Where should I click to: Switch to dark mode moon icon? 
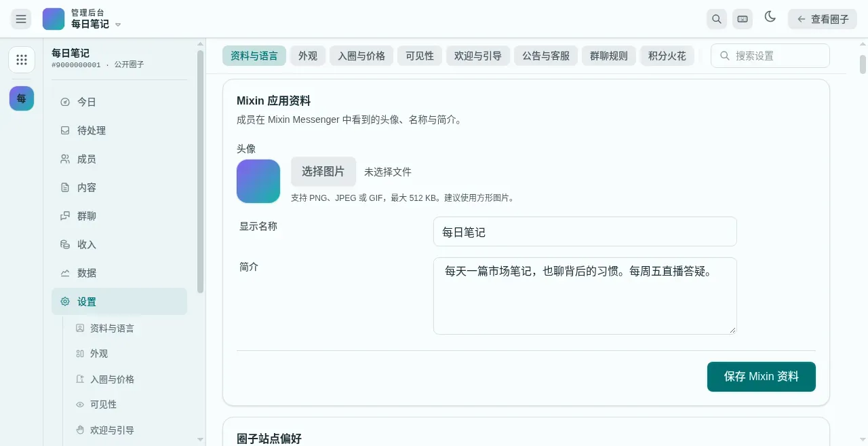(770, 17)
